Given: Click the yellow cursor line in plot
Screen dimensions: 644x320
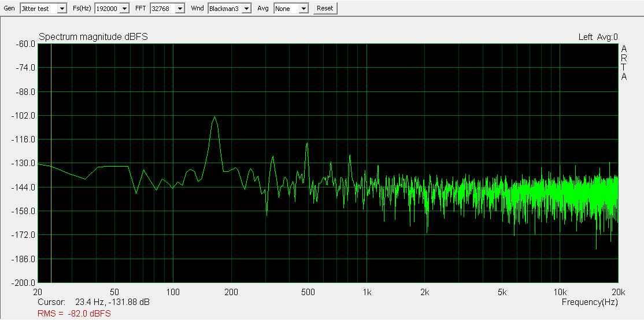Looking at the screenshot, I should [51, 163].
